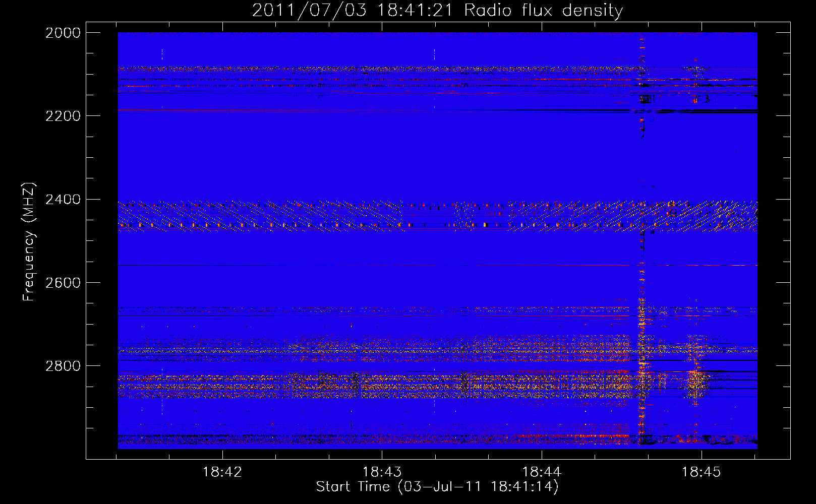Click the 18:44 time axis label

542,472
